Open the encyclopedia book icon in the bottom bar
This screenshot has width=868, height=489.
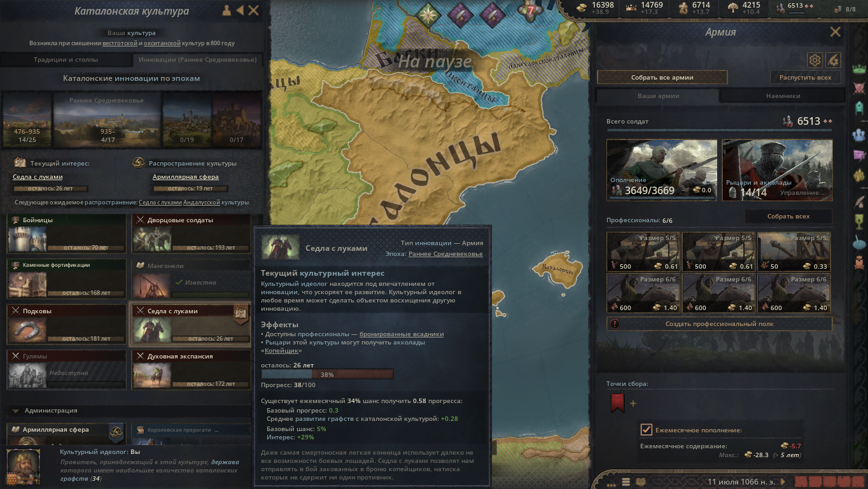[x=641, y=481]
